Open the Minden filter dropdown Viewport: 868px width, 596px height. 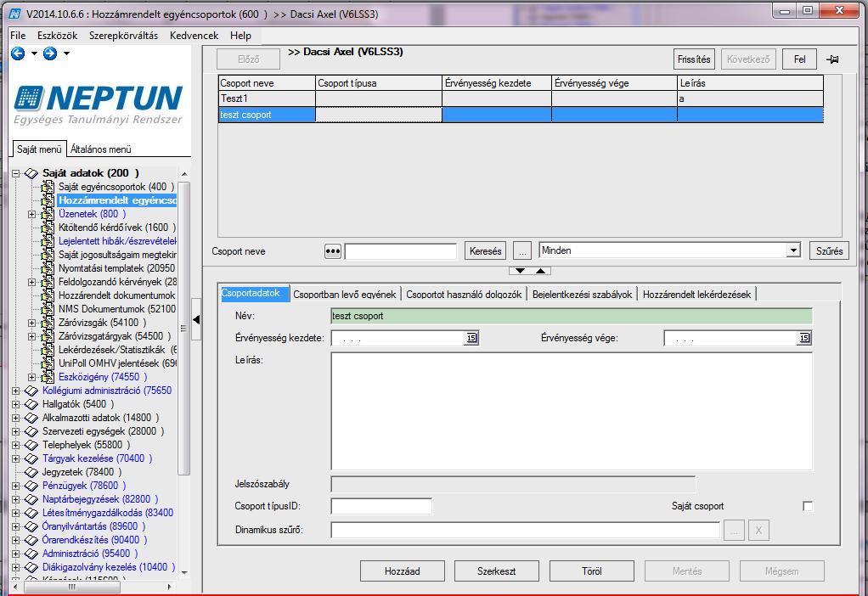pyautogui.click(x=793, y=250)
